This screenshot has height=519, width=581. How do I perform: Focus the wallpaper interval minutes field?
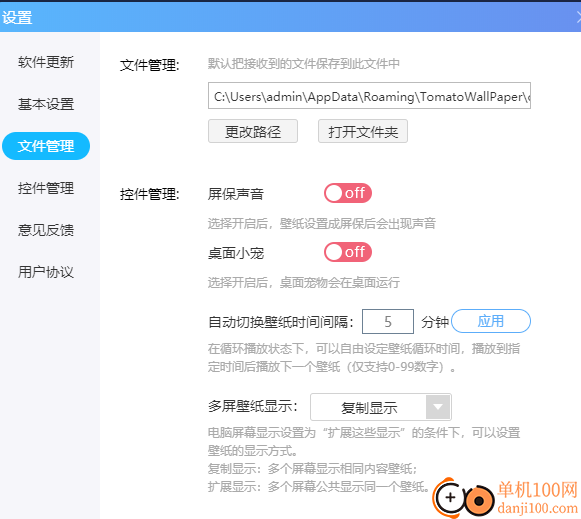click(388, 322)
